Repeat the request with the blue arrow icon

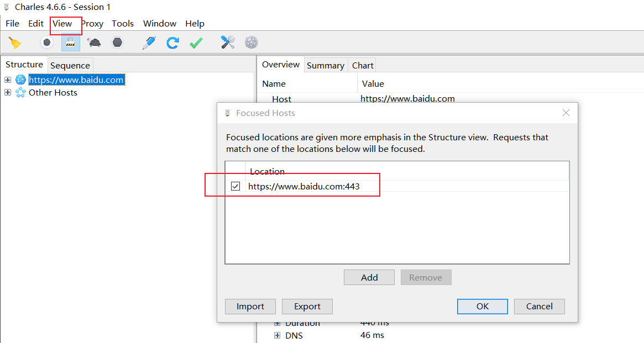pyautogui.click(x=172, y=43)
